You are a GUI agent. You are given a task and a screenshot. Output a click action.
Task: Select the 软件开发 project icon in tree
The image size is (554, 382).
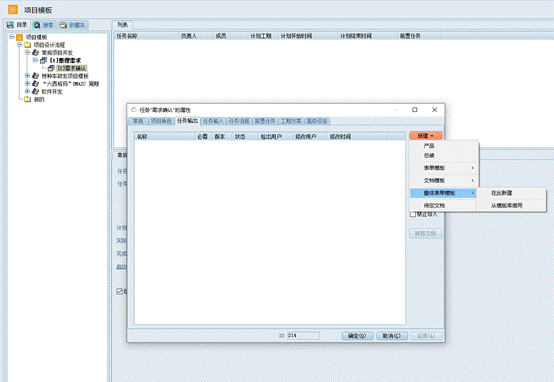click(36, 92)
